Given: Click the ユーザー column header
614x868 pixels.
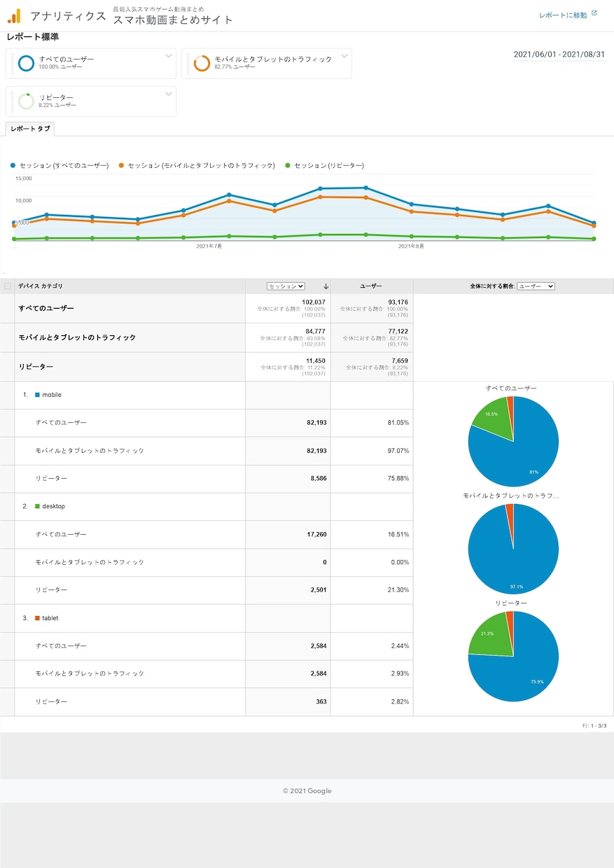Looking at the screenshot, I should pos(371,286).
